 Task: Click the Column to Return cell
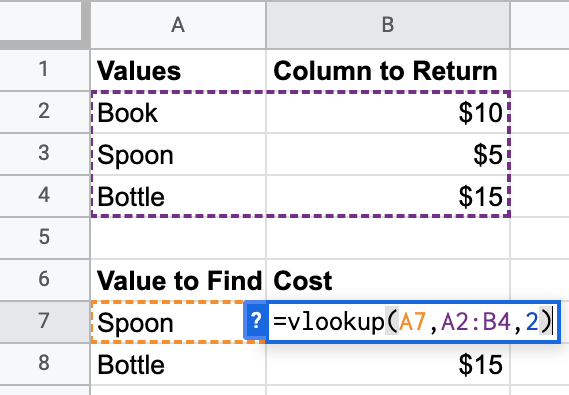coord(388,70)
